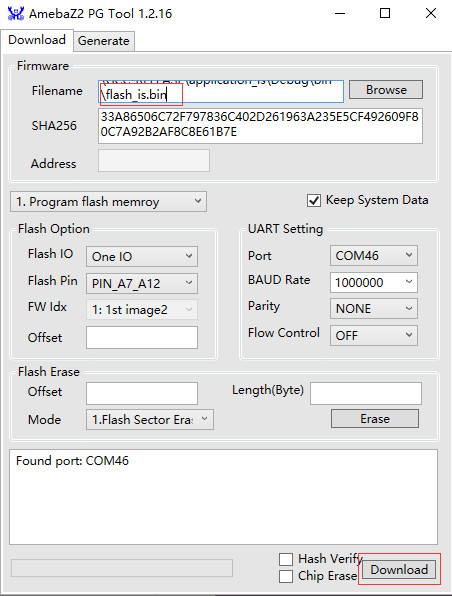
Task: Close the AmebaZ2 PG Tool window
Action: click(x=431, y=14)
